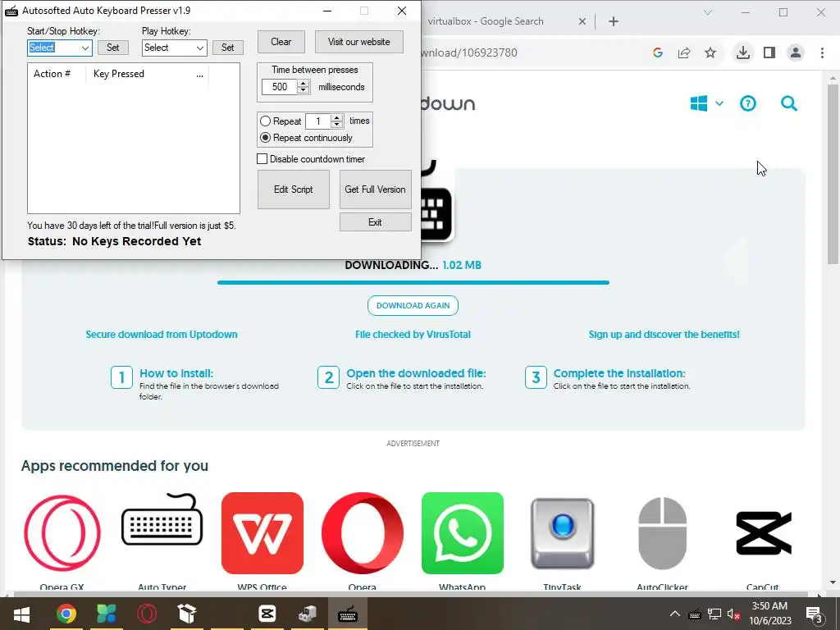Open a new Chrome tab
This screenshot has height=630, width=840.
coord(614,21)
